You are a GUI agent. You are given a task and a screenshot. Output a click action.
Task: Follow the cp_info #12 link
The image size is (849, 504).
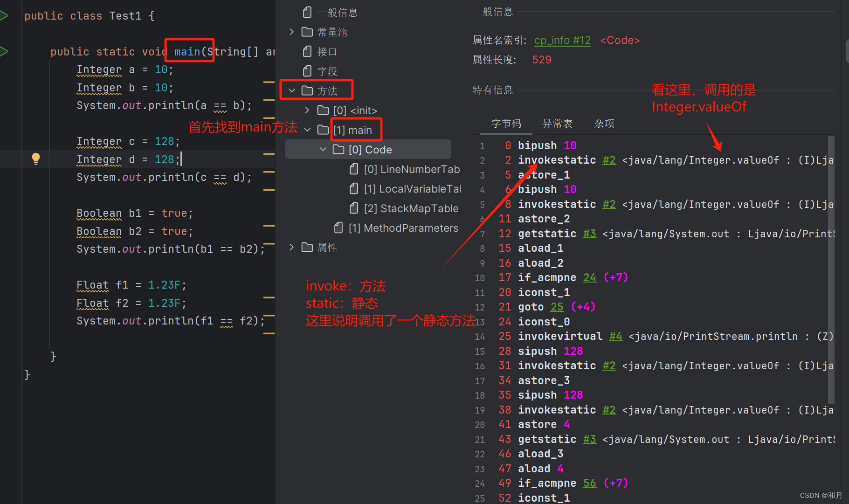[x=562, y=40]
